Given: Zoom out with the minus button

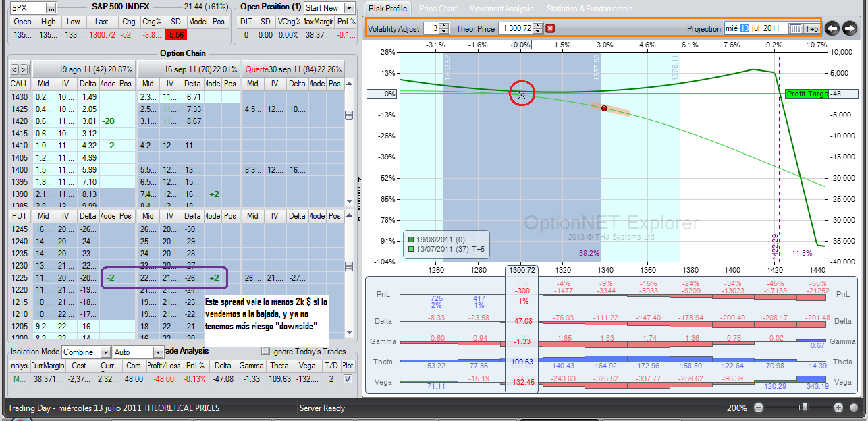Looking at the screenshot, I should coord(758,408).
